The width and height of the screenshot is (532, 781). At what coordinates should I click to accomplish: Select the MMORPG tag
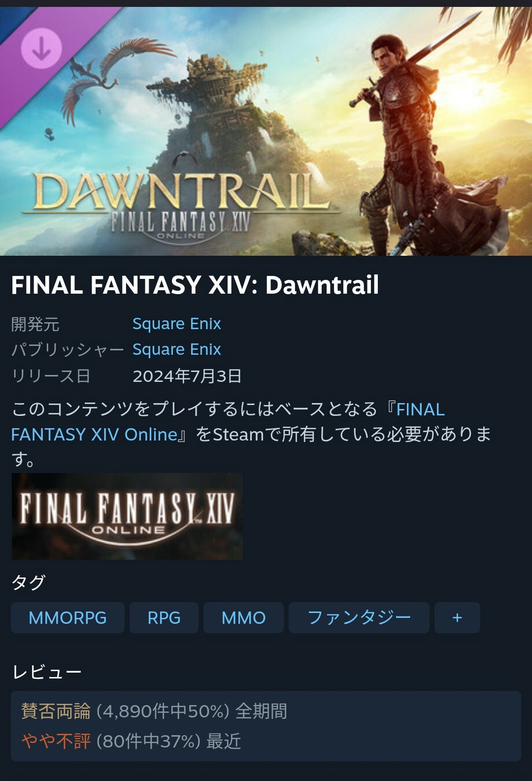[67, 617]
